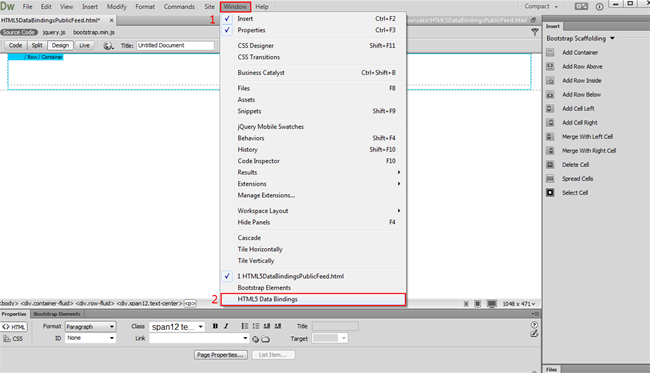650x373 pixels.
Task: Click the filter icon near document toolbar
Action: click(535, 32)
